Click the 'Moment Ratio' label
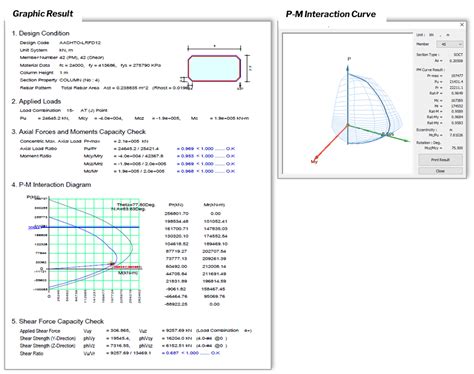The height and width of the screenshot is (374, 474). 35,156
